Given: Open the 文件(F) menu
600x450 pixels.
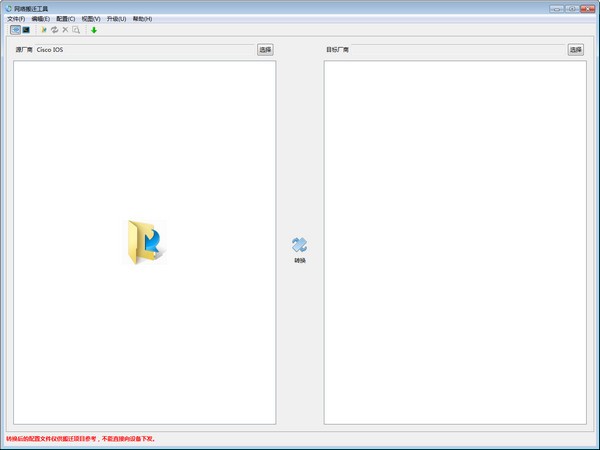Looking at the screenshot, I should [16, 19].
